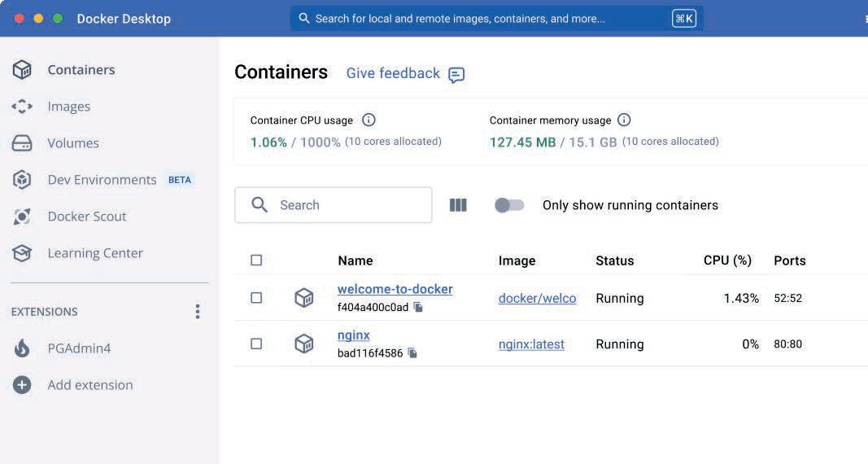The image size is (868, 464).
Task: Copy container ID f404a400c0ad
Action: [x=418, y=307]
